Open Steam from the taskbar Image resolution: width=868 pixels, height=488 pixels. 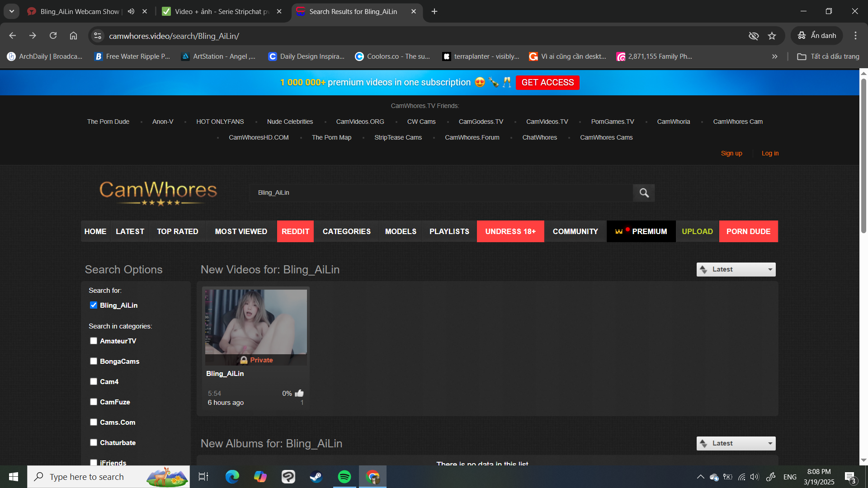[316, 477]
